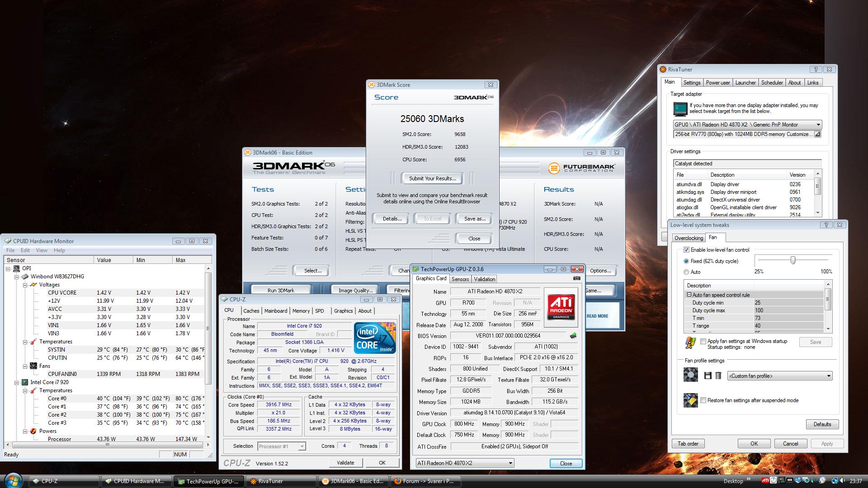Image resolution: width=868 pixels, height=488 pixels.
Task: Click the volume speaker tray icon
Action: (x=842, y=481)
